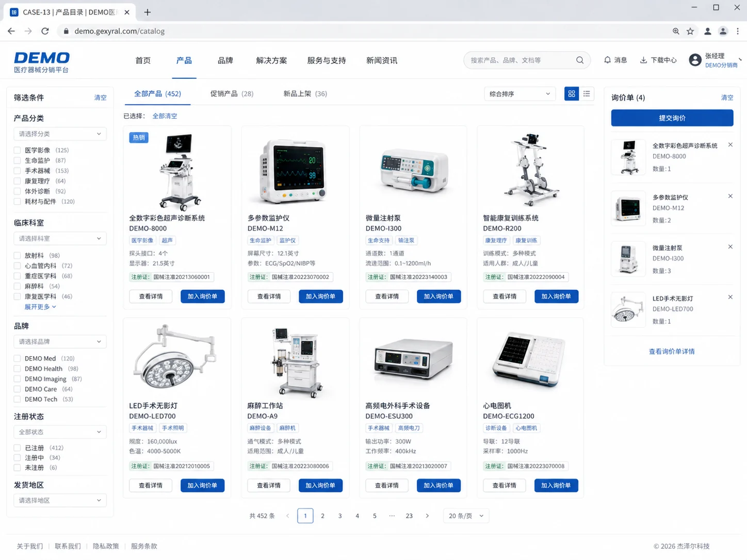Open browser zoom control icon
Screen dimensions: 747x560
tap(676, 31)
